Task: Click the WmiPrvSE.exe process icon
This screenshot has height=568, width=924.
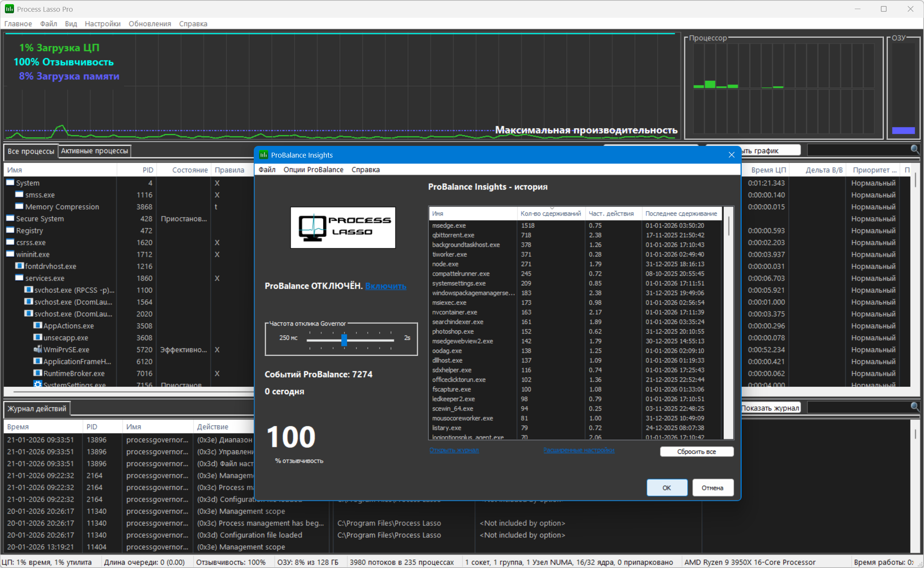Action: tap(37, 349)
